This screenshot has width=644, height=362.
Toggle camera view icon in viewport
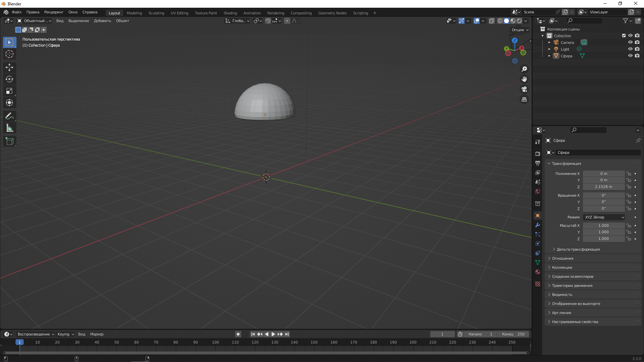point(524,89)
